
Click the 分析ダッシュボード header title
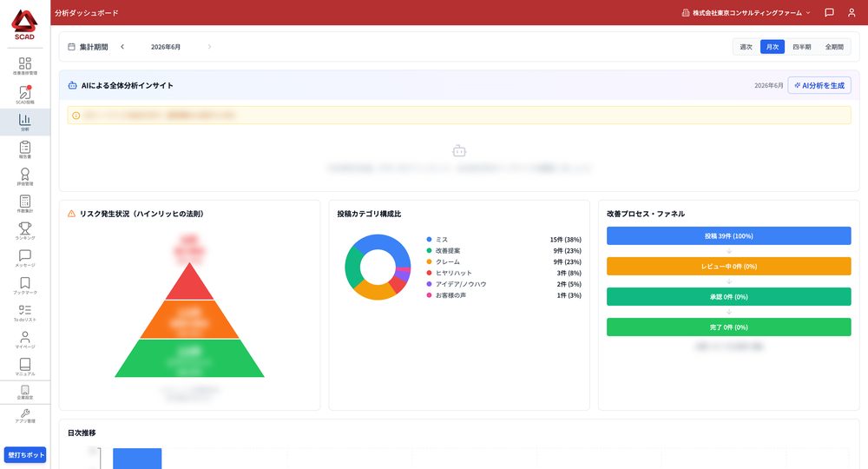point(86,13)
